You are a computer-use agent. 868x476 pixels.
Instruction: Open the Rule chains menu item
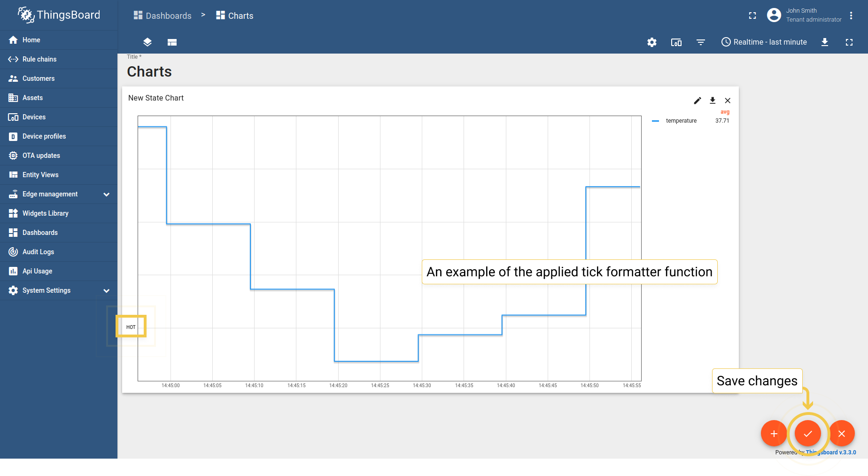tap(39, 59)
